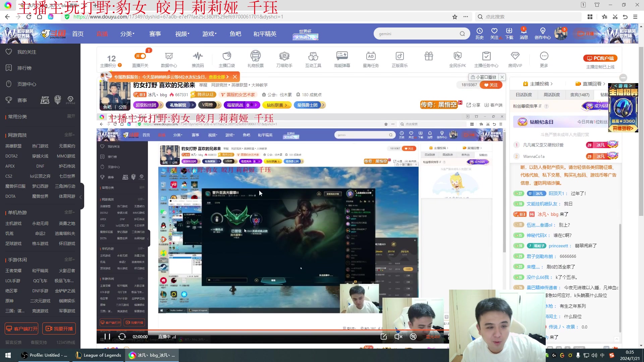Screen dimensions: 644x362
Task: Expand 常用分类 with 展开
Action: (71, 116)
